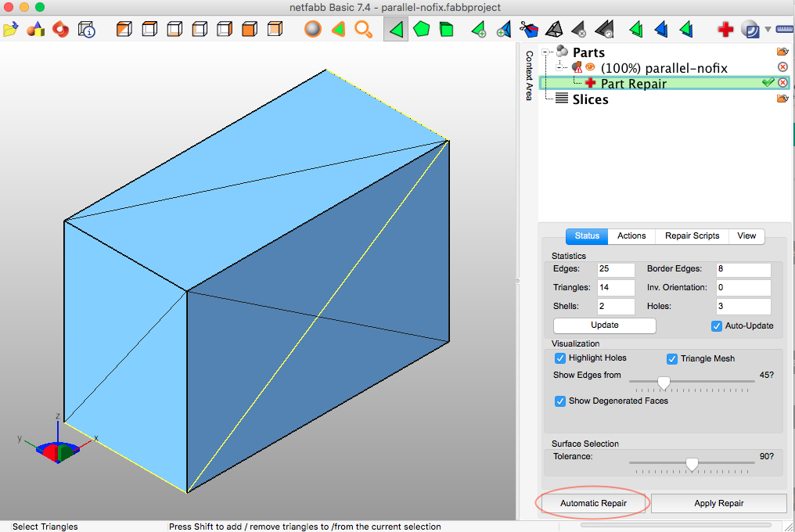795x532 pixels.
Task: Apply Part Repair via the green checkmark
Action: [x=768, y=82]
